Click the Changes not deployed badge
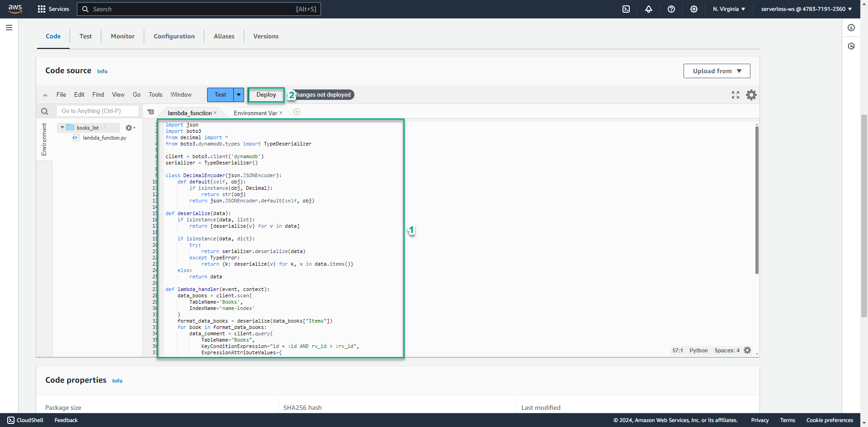This screenshot has width=868, height=427. pyautogui.click(x=322, y=95)
